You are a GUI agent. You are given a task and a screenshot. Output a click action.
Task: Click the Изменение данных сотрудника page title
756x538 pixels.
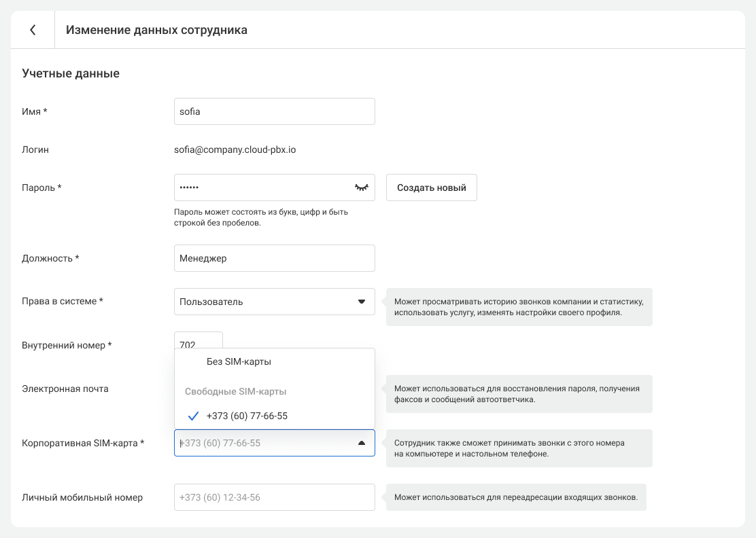pyautogui.click(x=156, y=30)
